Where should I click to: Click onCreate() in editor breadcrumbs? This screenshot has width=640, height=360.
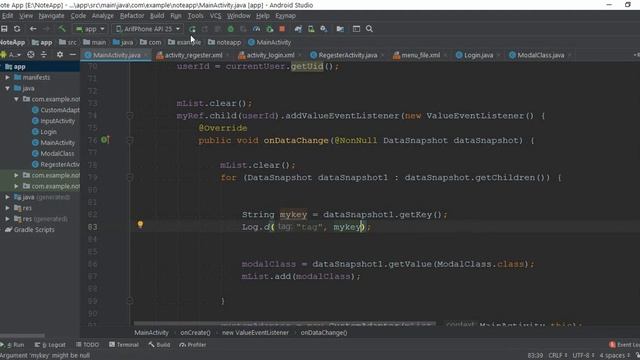[196, 333]
